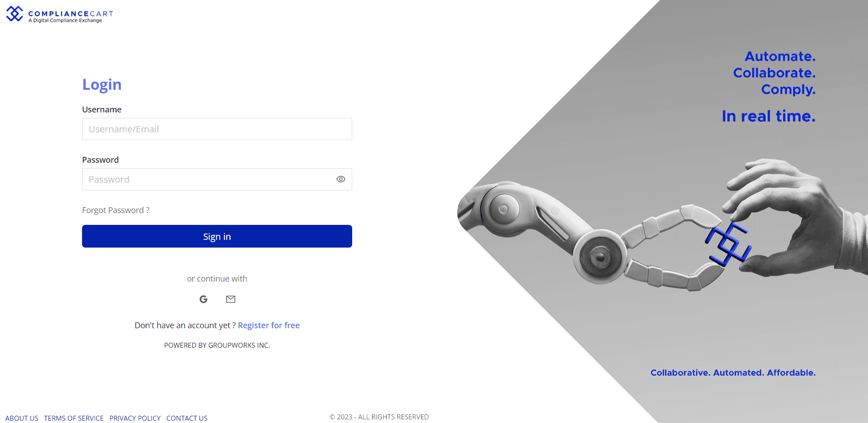Viewport: 868px width, 423px height.
Task: Click the ComplianceCart diamond logo icon
Action: coord(15,14)
